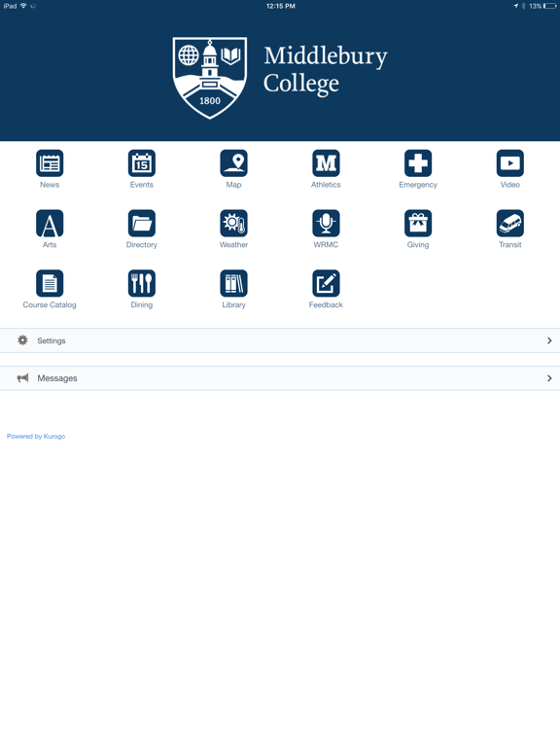Click the Athletics label text
Image resolution: width=560 pixels, height=747 pixels.
pyautogui.click(x=326, y=185)
